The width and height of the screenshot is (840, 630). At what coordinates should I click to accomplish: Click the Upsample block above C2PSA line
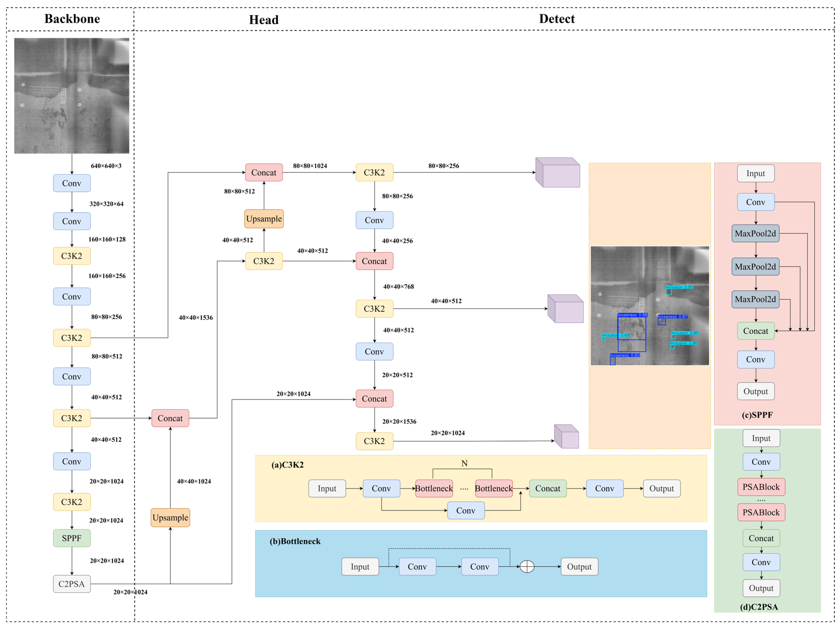(170, 517)
